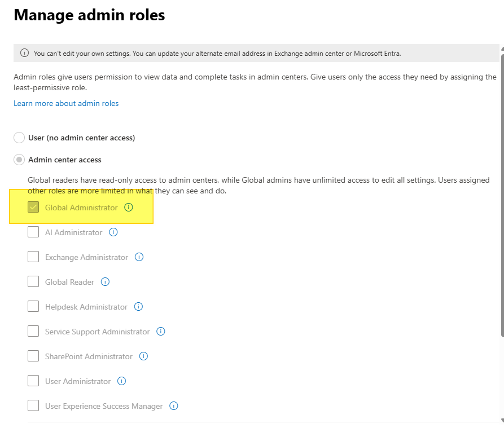Click info icon in the settings notice banner
This screenshot has width=504, height=428.
pos(24,53)
